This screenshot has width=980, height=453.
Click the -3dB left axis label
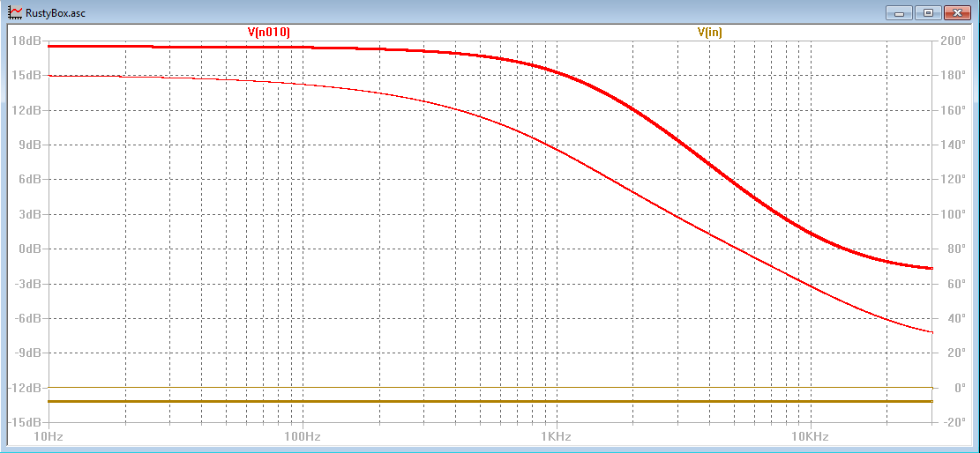[27, 284]
